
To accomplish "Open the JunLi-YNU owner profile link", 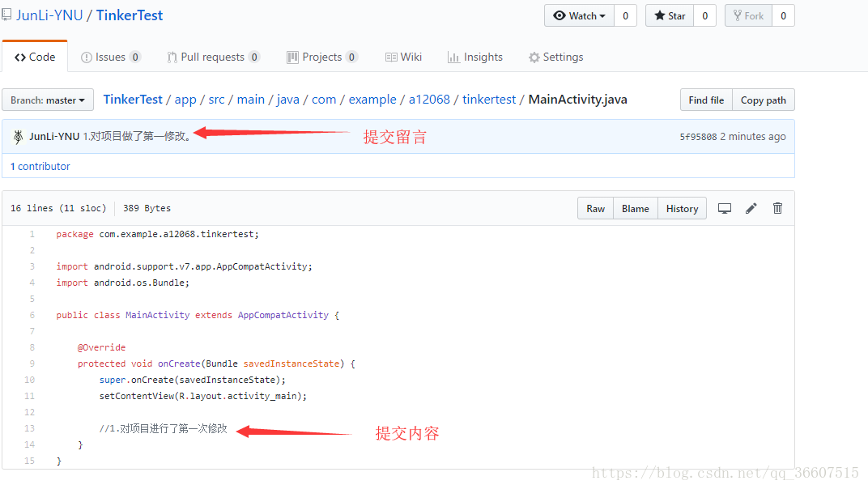I will pyautogui.click(x=49, y=15).
